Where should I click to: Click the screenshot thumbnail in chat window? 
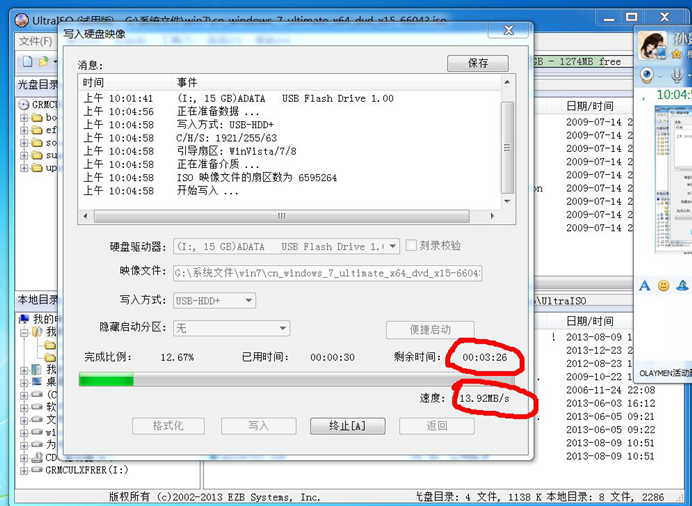coord(673,180)
